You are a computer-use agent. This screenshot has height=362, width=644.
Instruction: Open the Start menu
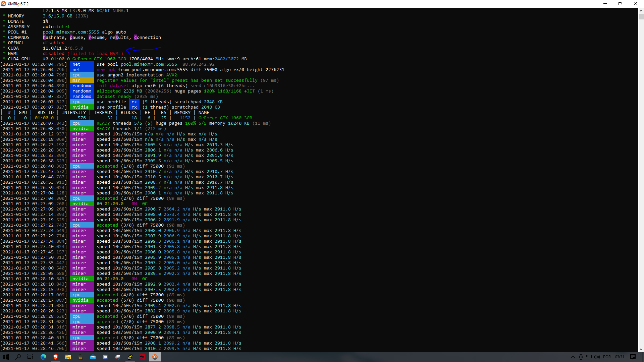pyautogui.click(x=6, y=357)
